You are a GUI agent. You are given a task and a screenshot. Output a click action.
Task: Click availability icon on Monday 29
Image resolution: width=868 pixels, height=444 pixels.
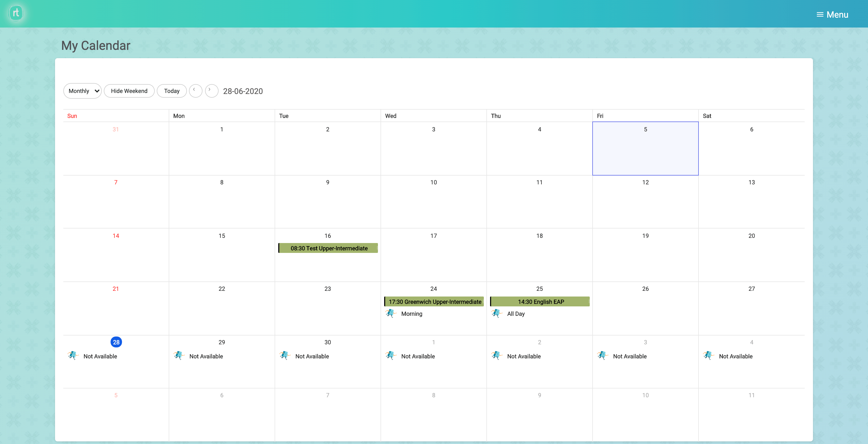179,355
